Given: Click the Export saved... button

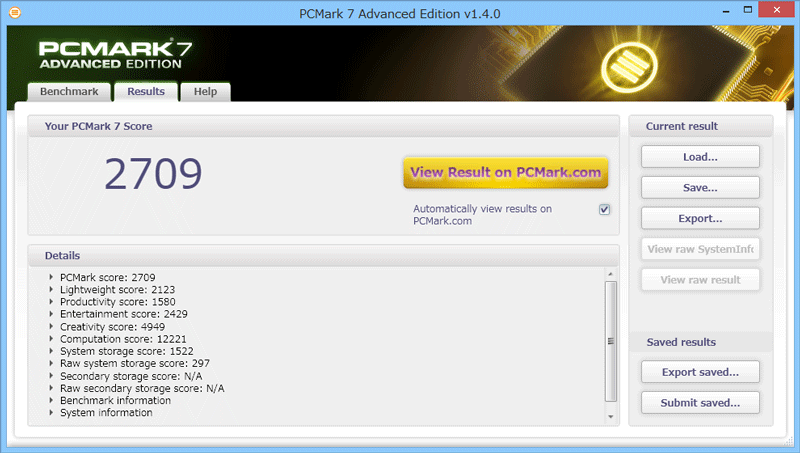Looking at the screenshot, I should pyautogui.click(x=700, y=372).
